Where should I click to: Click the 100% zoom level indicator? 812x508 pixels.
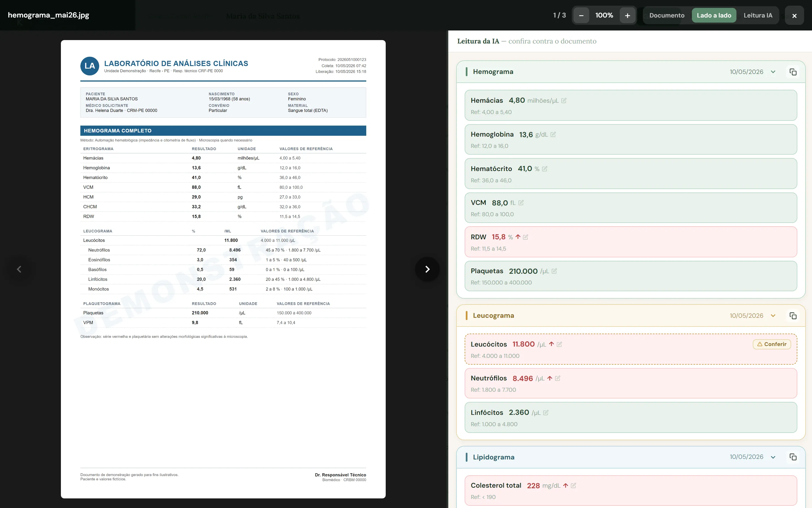pos(604,16)
